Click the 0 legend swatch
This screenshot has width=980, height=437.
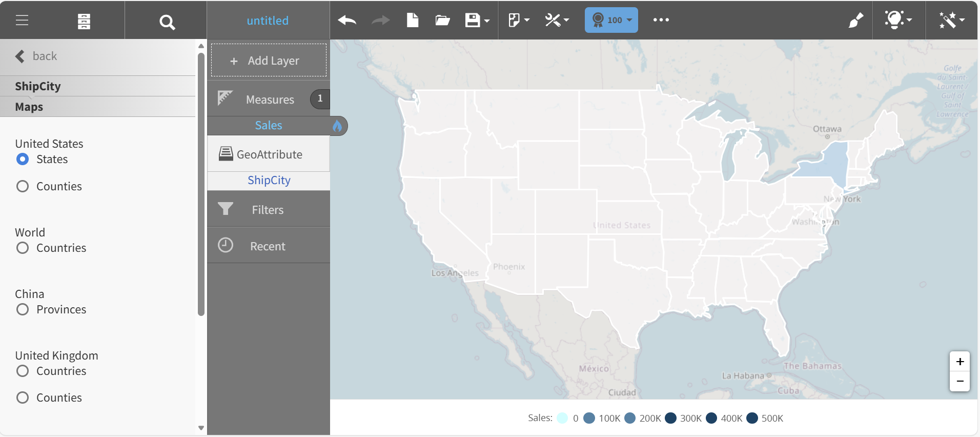(x=562, y=418)
